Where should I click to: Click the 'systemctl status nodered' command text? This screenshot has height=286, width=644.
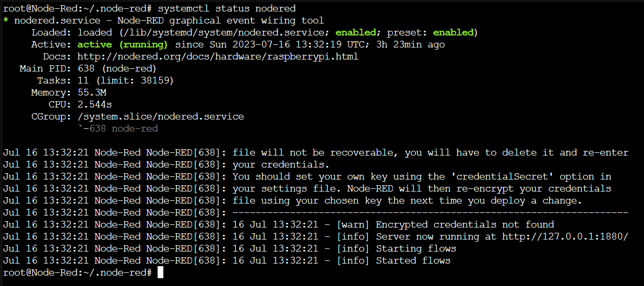[226, 8]
